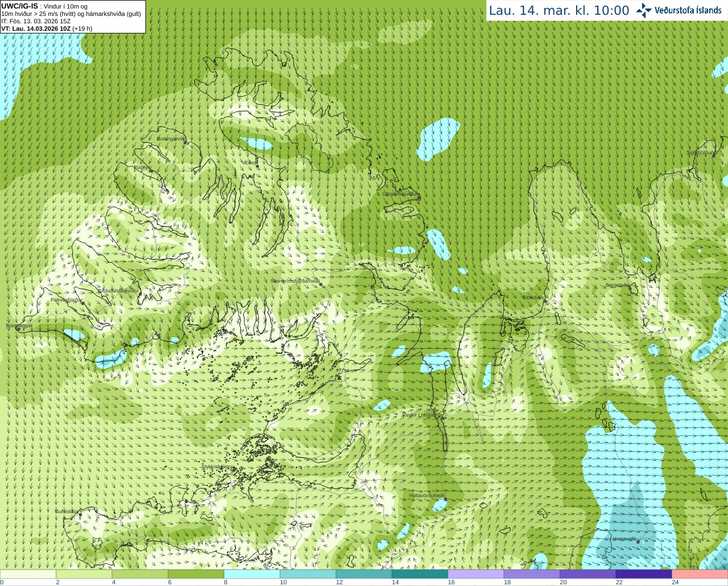Screen dimensions: 728x586
Task: Click the Stykkishólmur station label
Action: pos(217,467)
